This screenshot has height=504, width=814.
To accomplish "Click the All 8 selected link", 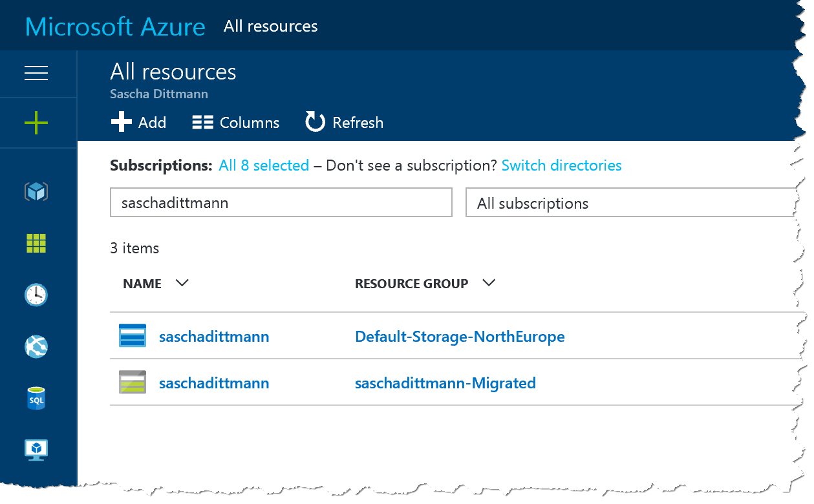I will click(264, 165).
